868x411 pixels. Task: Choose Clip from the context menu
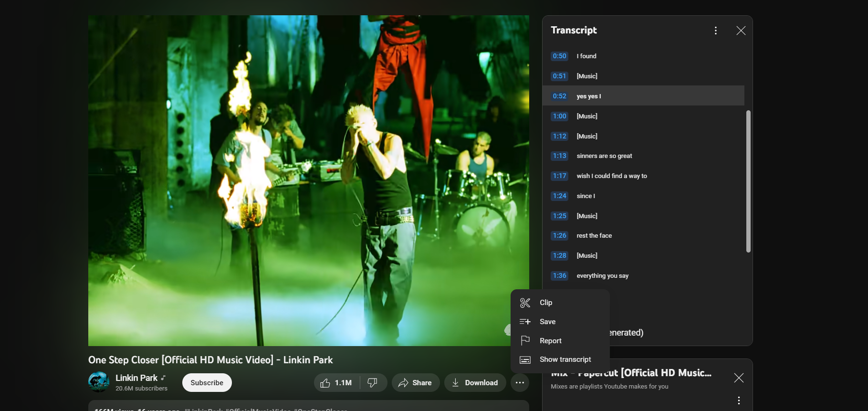[560, 303]
